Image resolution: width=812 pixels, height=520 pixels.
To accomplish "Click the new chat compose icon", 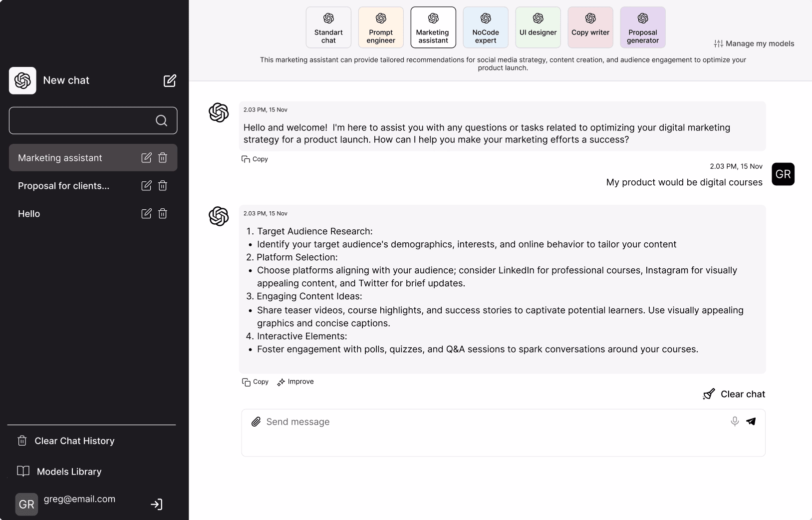I will tap(170, 80).
